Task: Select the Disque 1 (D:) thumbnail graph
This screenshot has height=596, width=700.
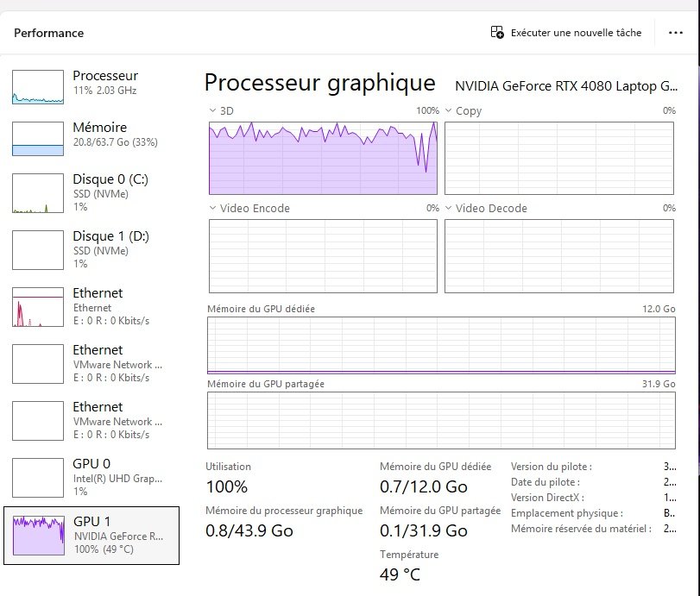Action: [38, 250]
